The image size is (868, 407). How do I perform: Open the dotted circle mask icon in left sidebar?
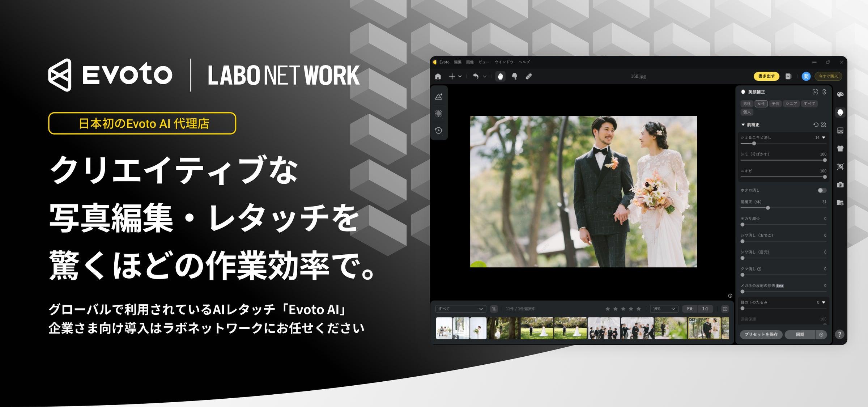[x=439, y=114]
